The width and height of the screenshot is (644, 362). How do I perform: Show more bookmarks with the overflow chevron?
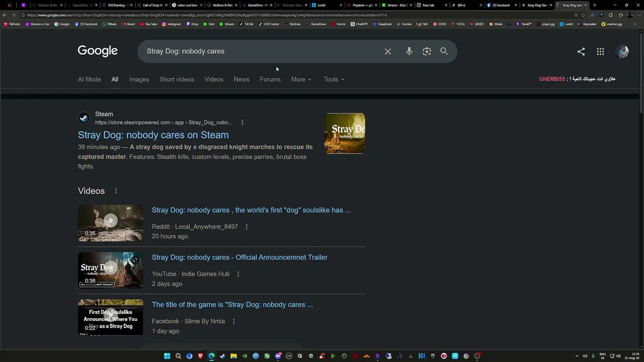click(635, 24)
